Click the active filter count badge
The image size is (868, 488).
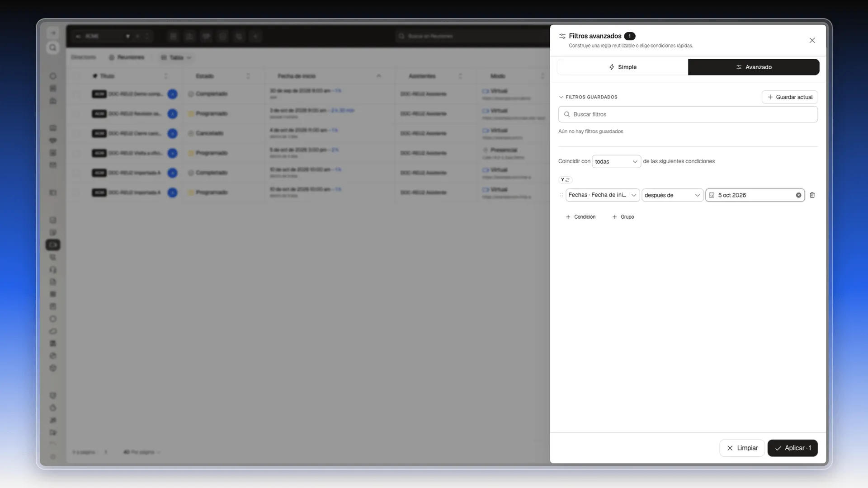click(630, 36)
